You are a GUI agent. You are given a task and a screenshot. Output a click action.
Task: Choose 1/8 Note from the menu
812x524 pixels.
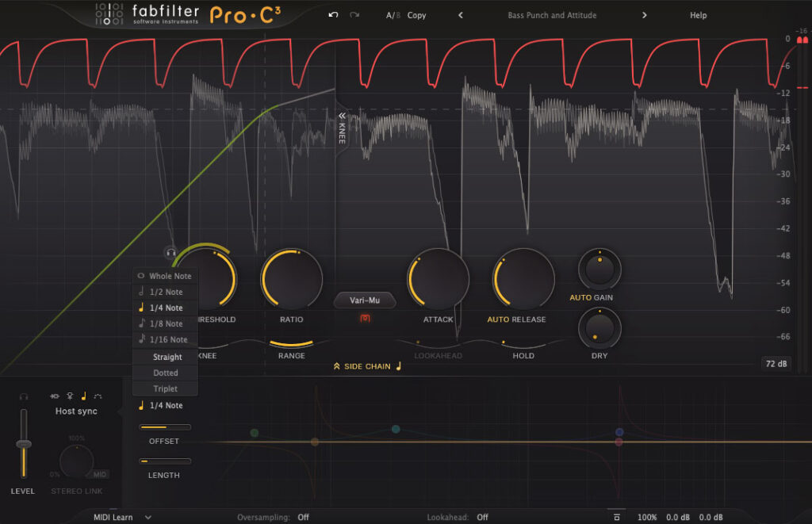pos(165,323)
